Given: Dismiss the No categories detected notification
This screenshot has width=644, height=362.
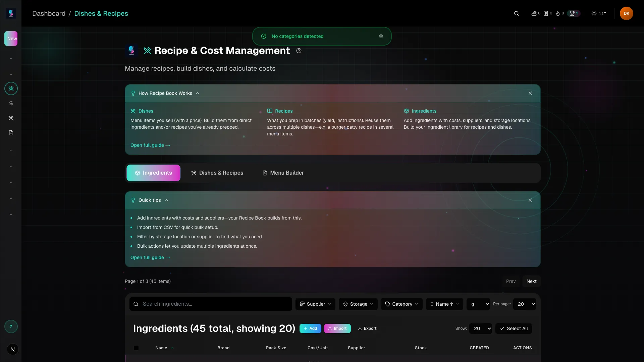Looking at the screenshot, I should [381, 36].
